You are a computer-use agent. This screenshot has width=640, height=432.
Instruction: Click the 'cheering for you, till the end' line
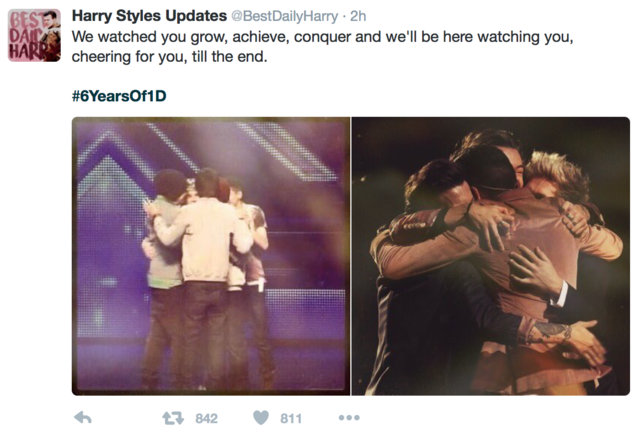coord(169,56)
